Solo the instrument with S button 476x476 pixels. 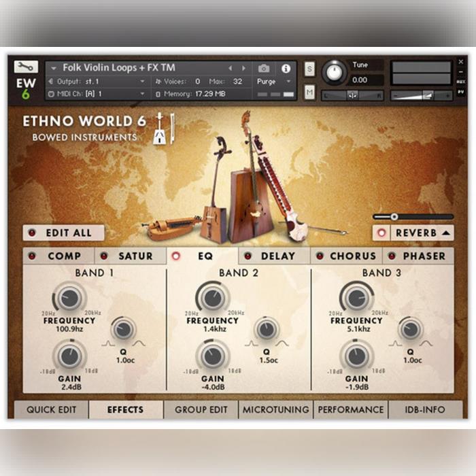(x=309, y=69)
